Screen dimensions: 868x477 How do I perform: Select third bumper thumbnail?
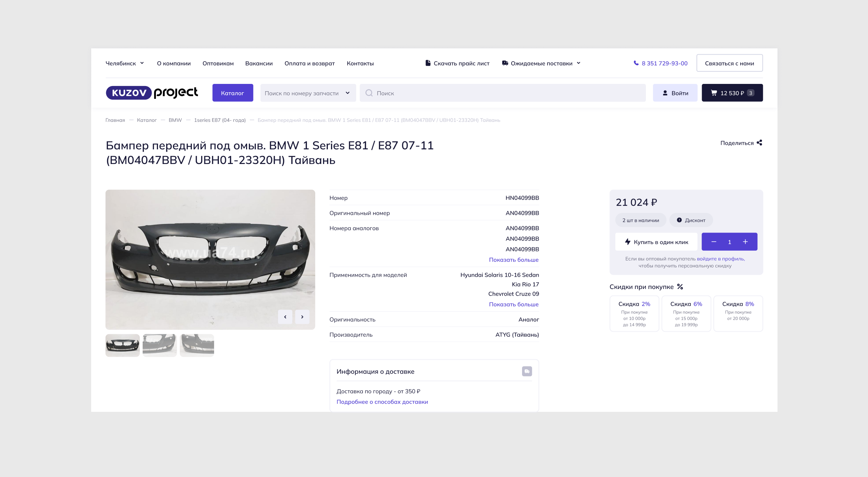197,345
